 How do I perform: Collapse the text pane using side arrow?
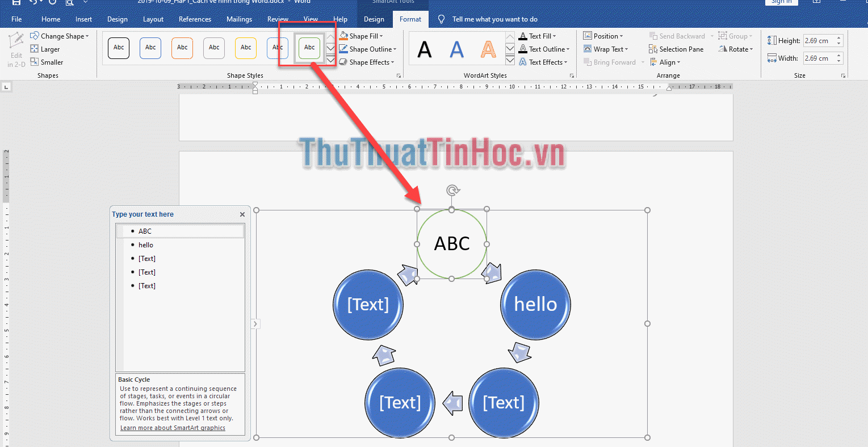point(255,324)
